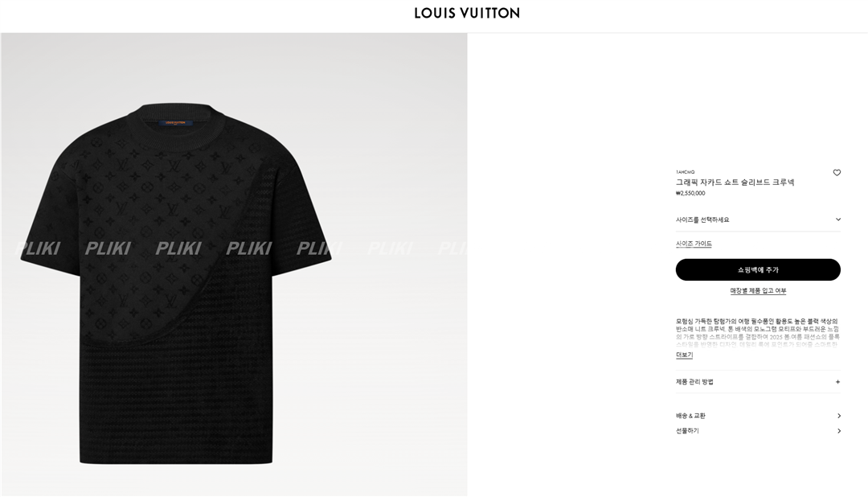Open the 사이즈 가이드 link
Viewport: 868px width, 497px height.
tap(694, 244)
